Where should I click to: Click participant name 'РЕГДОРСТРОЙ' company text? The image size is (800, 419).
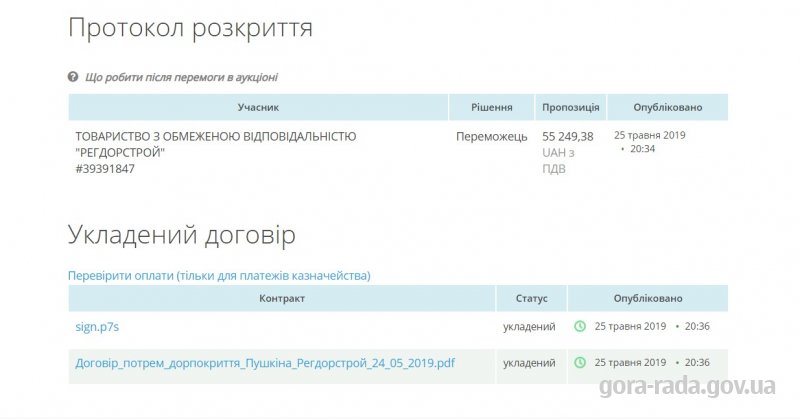216,144
